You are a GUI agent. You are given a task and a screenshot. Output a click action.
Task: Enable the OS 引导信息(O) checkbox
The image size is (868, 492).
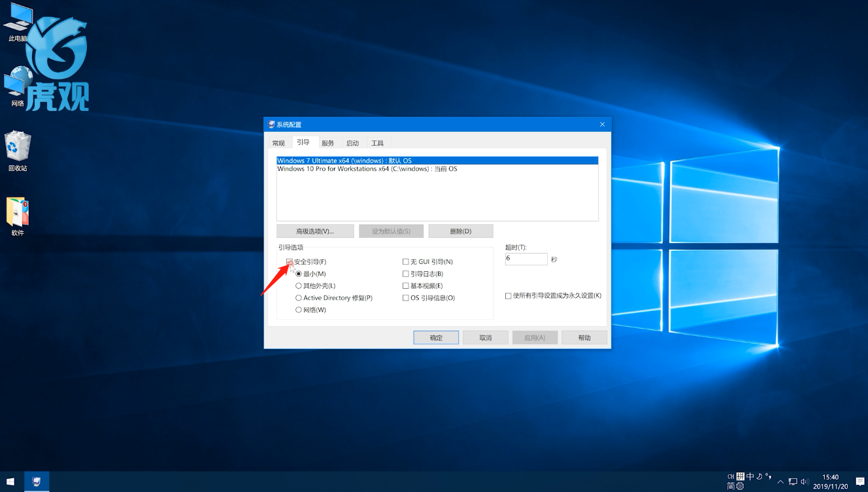click(x=406, y=298)
